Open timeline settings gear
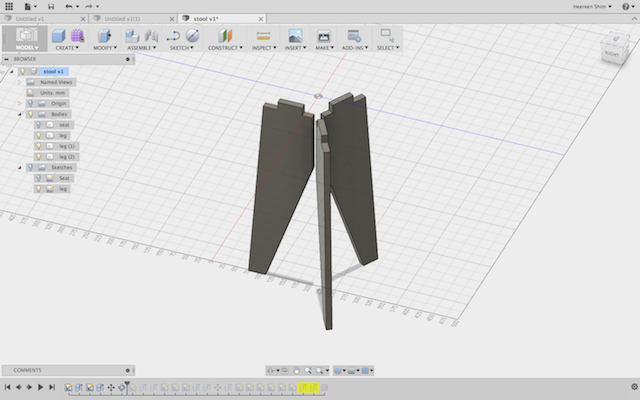This screenshot has width=640, height=400. [x=634, y=387]
